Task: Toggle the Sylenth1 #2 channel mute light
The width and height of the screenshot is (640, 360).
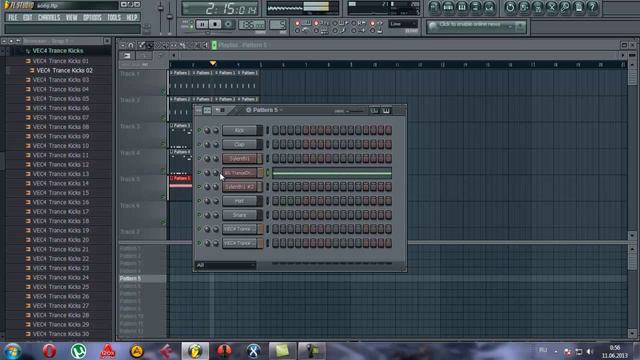Action: pos(199,187)
